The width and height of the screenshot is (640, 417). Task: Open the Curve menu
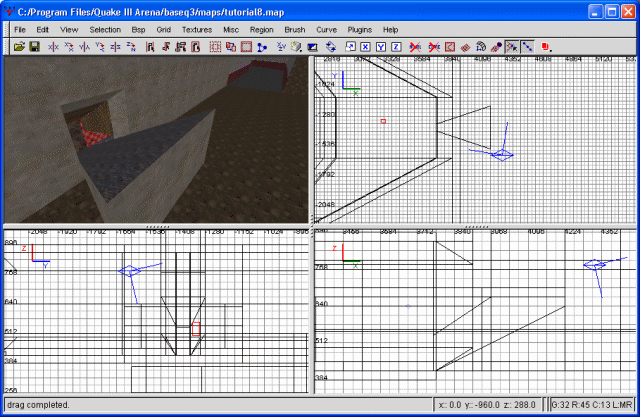326,30
